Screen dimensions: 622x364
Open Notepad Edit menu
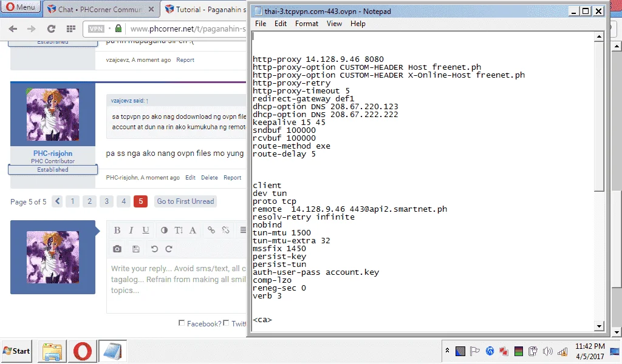pyautogui.click(x=281, y=24)
